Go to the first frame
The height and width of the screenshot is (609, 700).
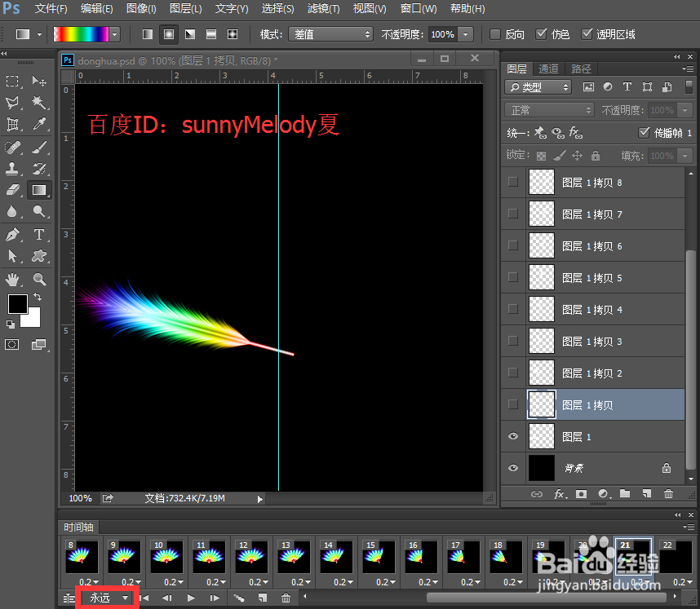tap(144, 598)
